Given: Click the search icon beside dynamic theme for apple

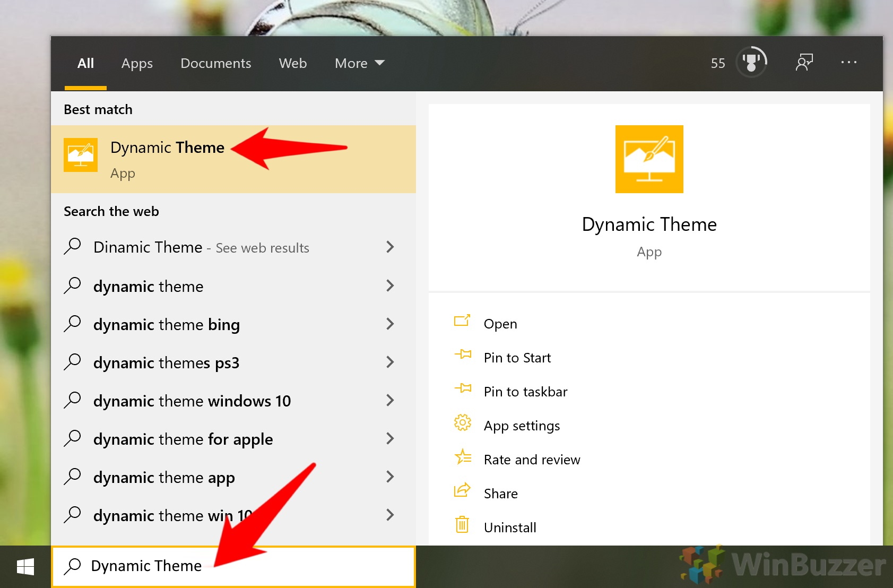Looking at the screenshot, I should coord(72,438).
